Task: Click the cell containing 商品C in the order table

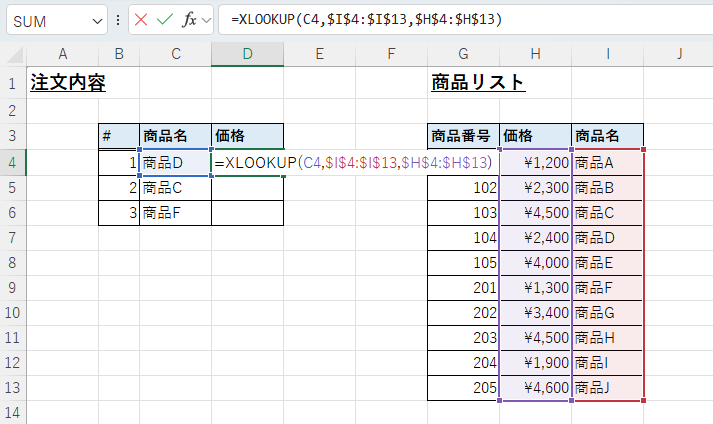Action: click(x=175, y=187)
